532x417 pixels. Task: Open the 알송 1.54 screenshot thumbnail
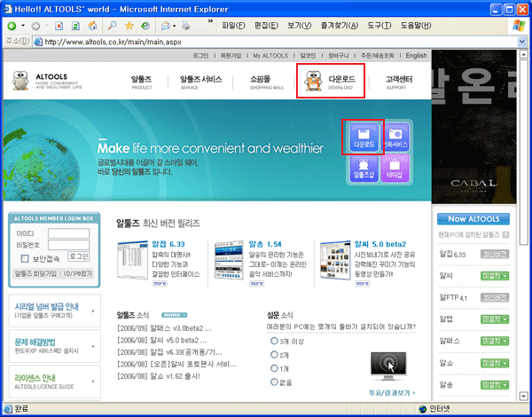[229, 261]
